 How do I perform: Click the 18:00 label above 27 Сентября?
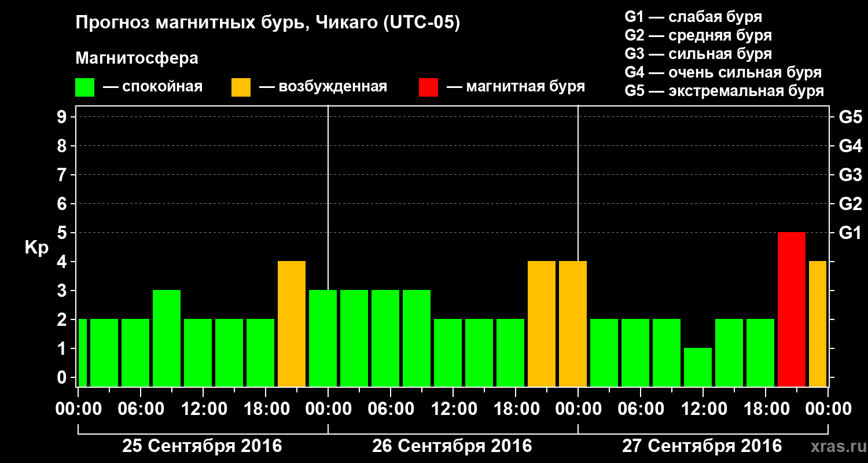click(766, 409)
